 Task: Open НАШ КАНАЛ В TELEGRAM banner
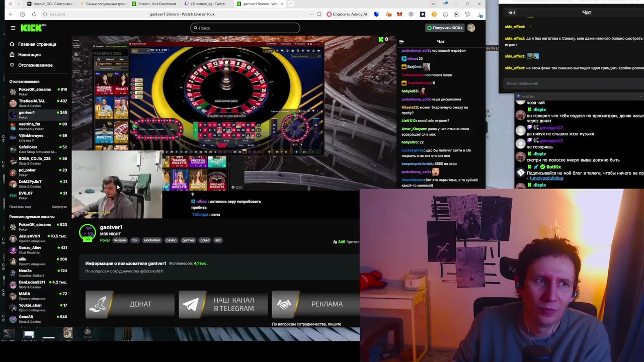[223, 304]
